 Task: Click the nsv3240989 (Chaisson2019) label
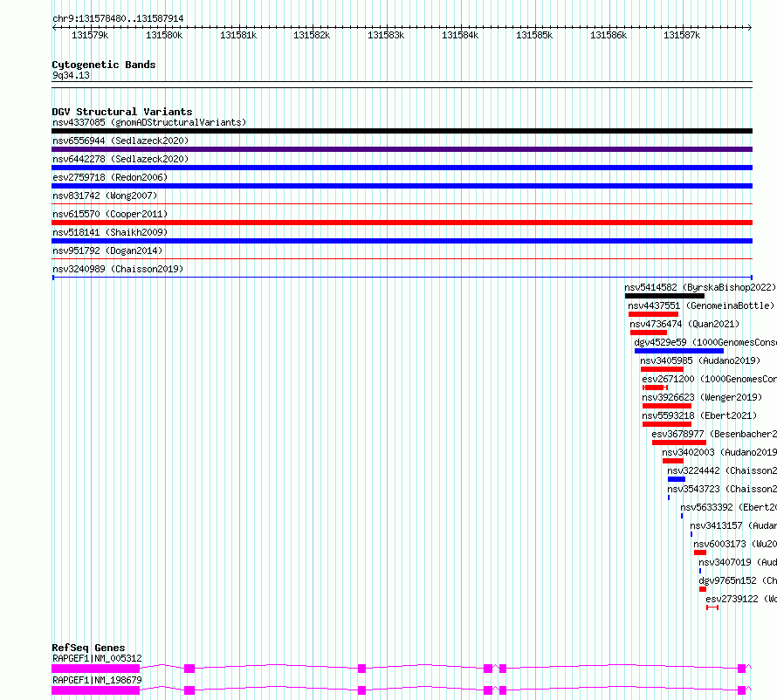pos(118,269)
